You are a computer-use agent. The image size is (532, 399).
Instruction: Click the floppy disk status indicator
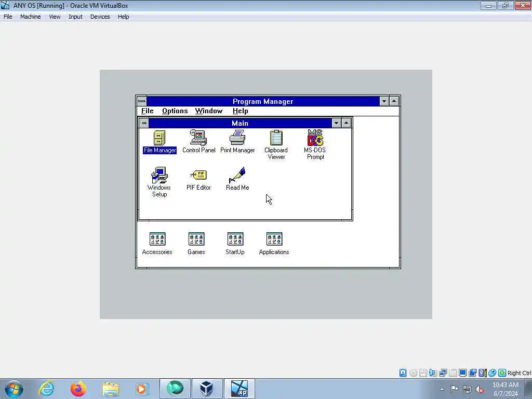423,373
